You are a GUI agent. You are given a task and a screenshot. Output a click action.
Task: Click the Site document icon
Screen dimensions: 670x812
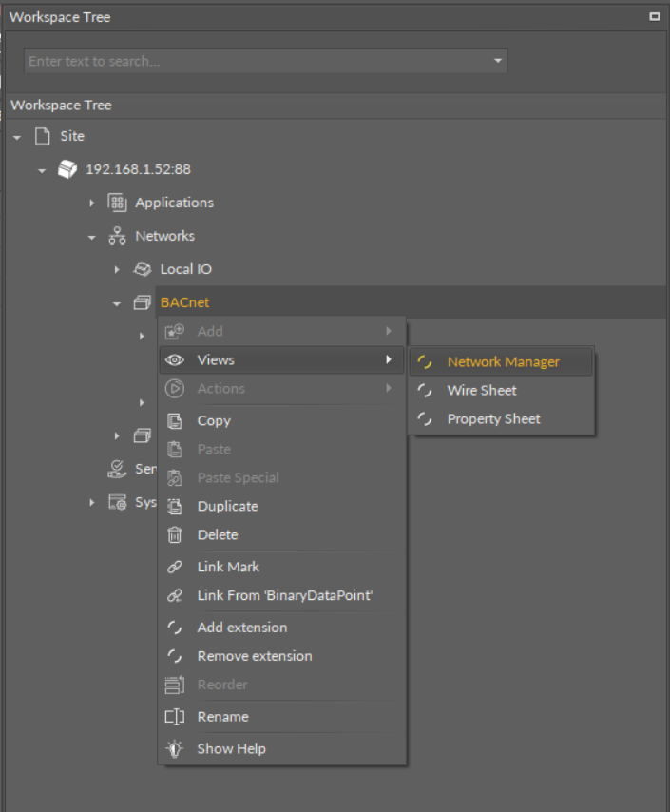tap(42, 136)
